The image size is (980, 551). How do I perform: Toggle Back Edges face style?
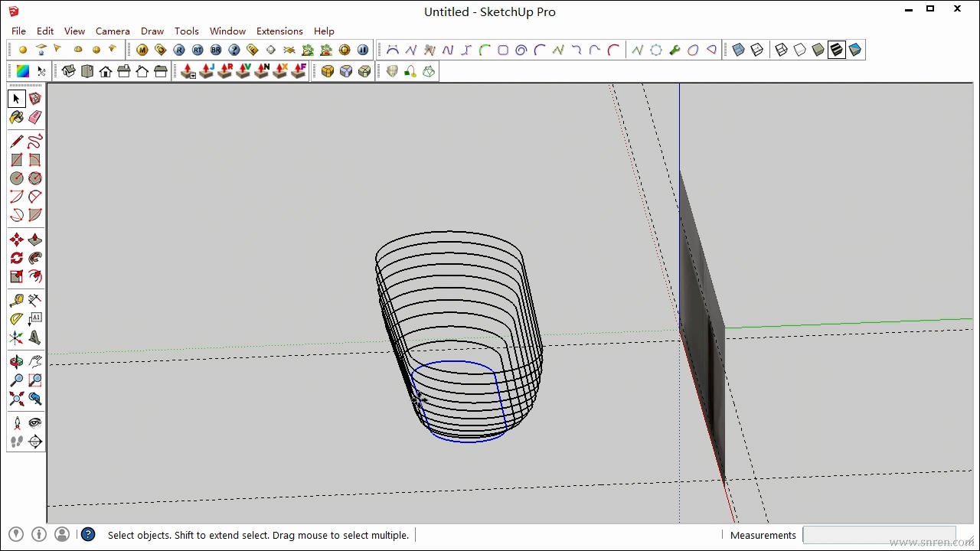757,50
